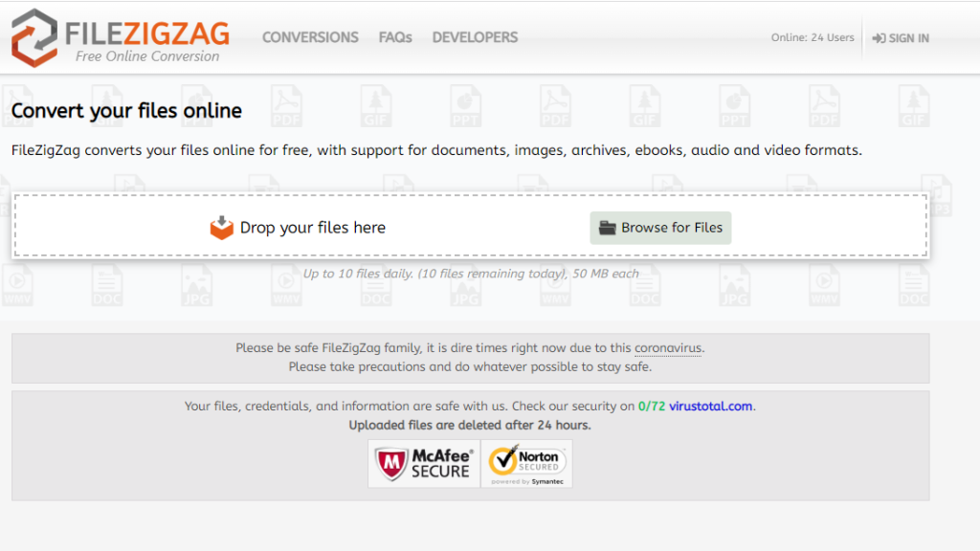This screenshot has height=551, width=980.
Task: Click the FileZigZag hexagon logo icon
Action: pos(34,37)
